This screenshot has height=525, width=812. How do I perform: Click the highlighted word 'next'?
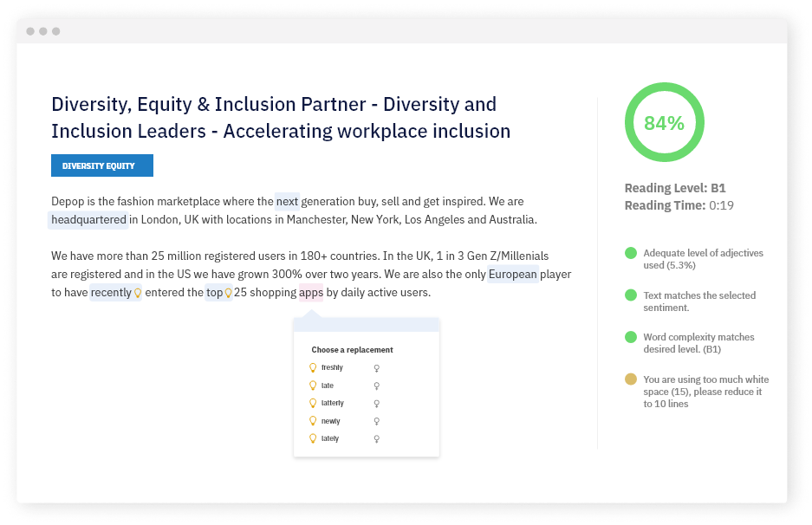(287, 201)
